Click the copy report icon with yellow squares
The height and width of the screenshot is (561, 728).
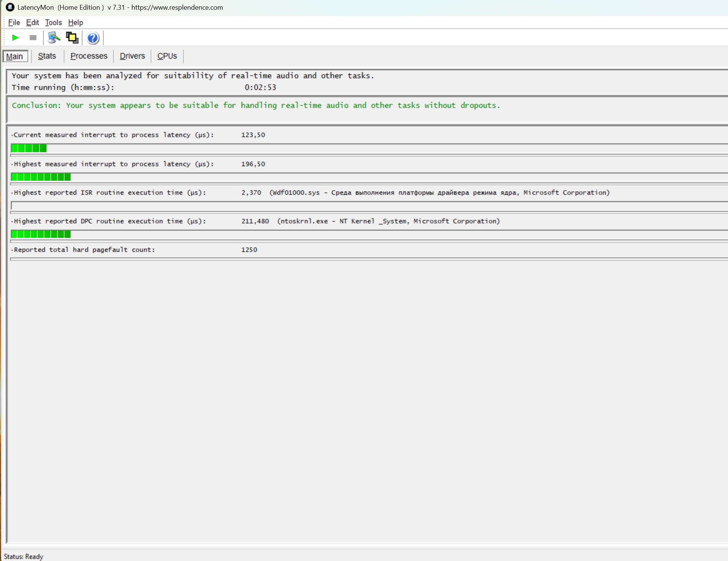[x=72, y=38]
